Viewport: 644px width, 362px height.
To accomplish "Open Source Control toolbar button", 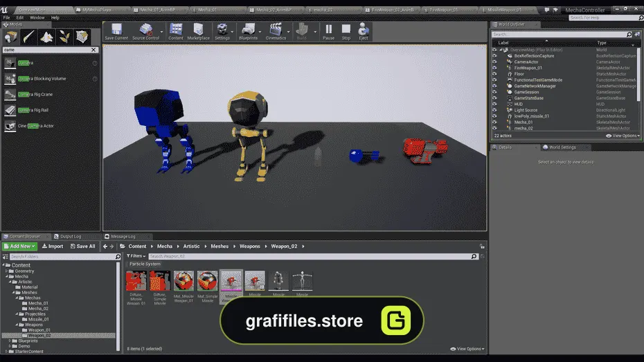I will coord(145,32).
